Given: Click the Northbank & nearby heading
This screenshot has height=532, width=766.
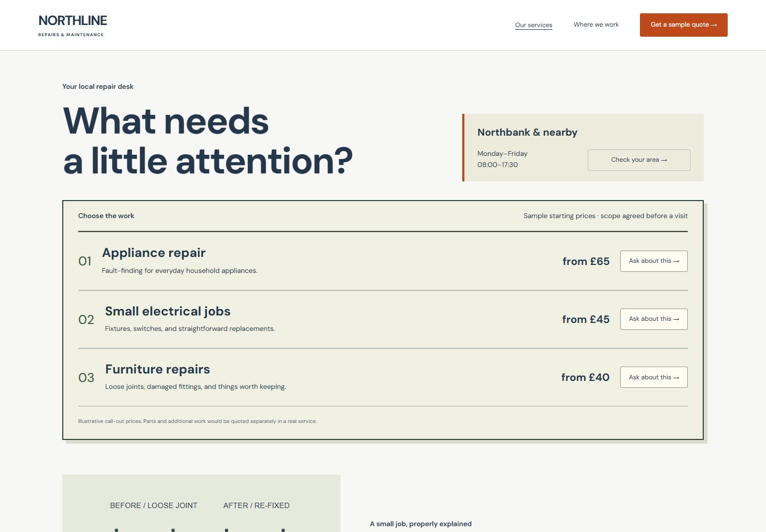Looking at the screenshot, I should point(527,132).
